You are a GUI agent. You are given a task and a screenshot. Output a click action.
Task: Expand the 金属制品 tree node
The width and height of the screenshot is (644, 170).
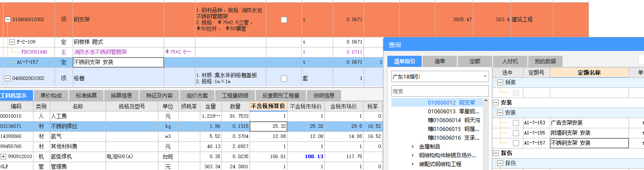click(x=413, y=147)
